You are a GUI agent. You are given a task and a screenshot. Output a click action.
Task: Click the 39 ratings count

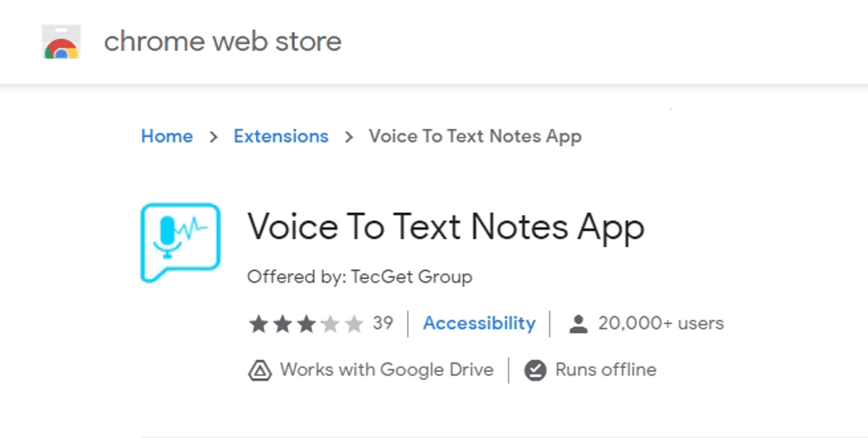pyautogui.click(x=383, y=323)
